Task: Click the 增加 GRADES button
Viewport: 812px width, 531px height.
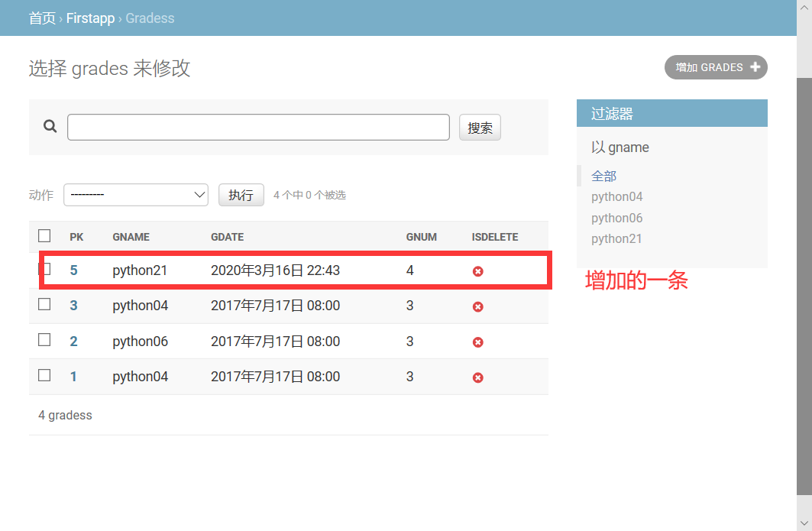Action: 716,67
